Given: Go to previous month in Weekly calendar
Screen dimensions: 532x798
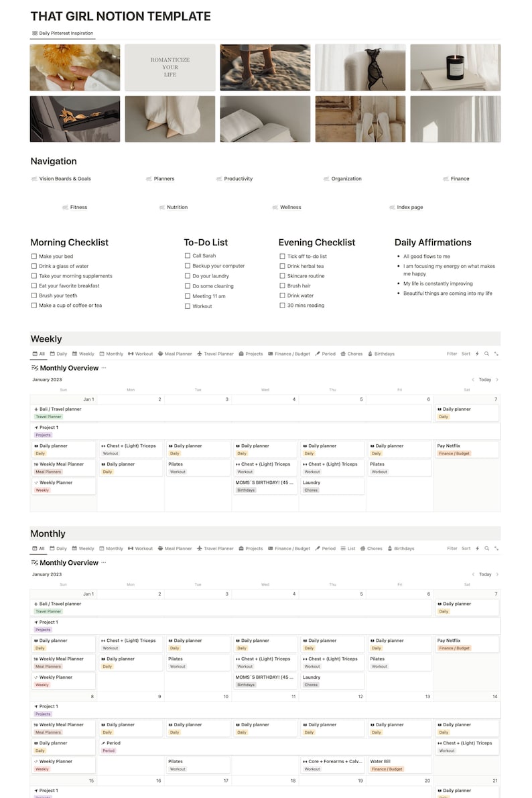Looking at the screenshot, I should pyautogui.click(x=473, y=380).
